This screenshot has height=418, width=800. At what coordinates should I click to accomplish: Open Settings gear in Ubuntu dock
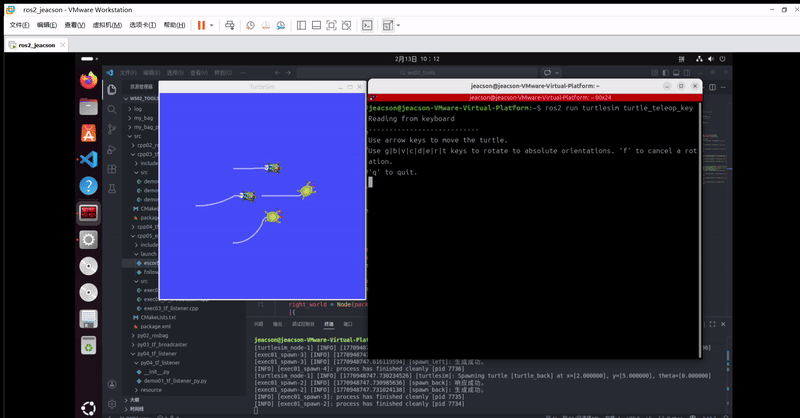(88, 239)
